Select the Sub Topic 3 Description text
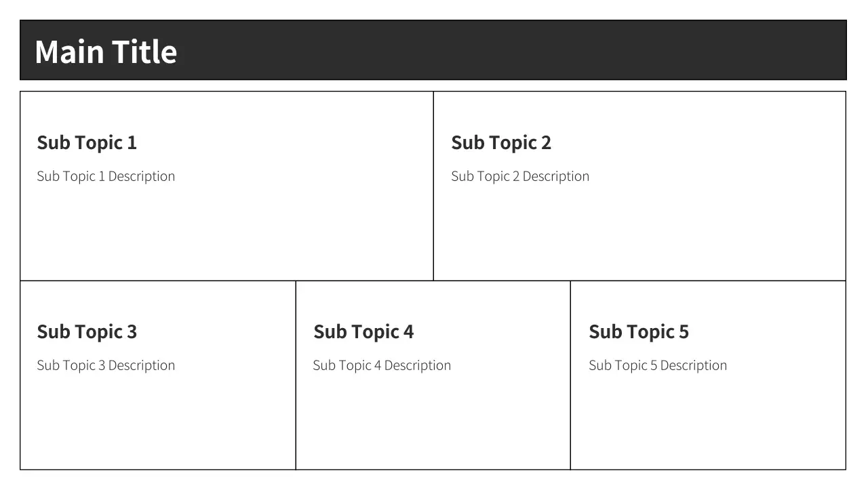The width and height of the screenshot is (868, 488). (x=106, y=365)
